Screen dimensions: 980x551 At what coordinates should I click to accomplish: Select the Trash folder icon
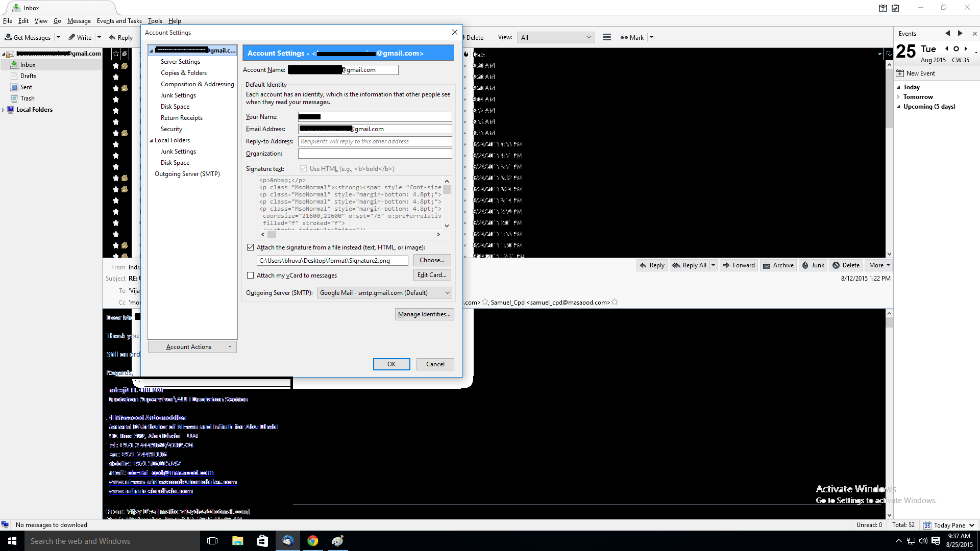[x=14, y=98]
